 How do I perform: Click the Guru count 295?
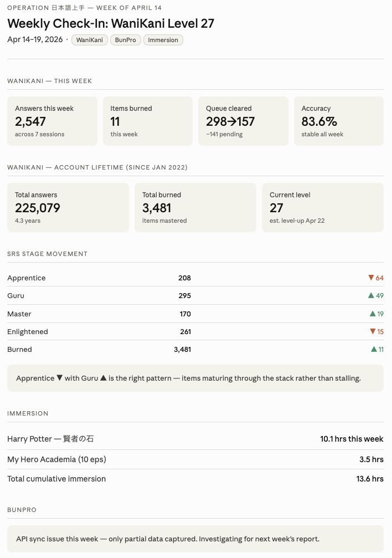click(x=184, y=296)
